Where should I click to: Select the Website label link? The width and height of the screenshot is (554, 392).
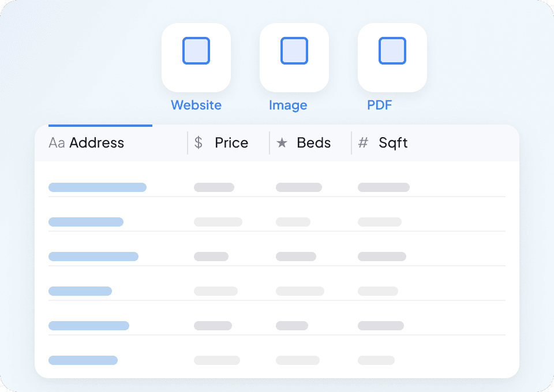[x=196, y=105]
